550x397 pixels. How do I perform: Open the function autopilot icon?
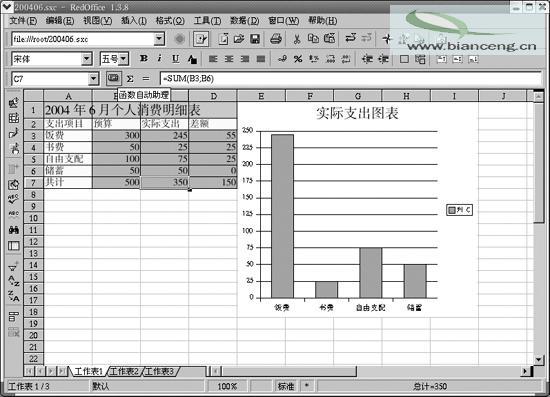click(x=113, y=78)
